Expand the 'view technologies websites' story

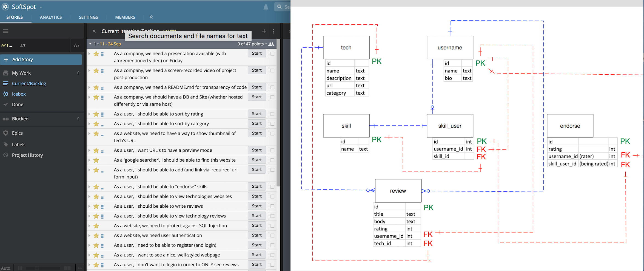pos(89,196)
